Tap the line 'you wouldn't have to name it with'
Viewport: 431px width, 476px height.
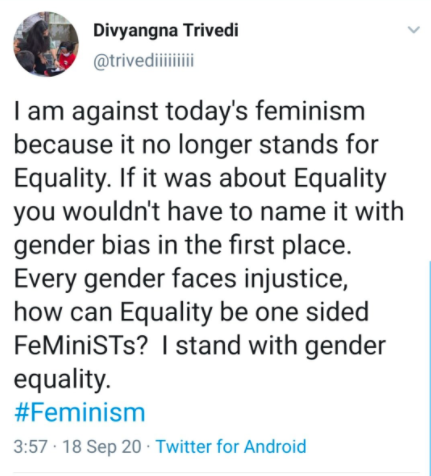[209, 212]
